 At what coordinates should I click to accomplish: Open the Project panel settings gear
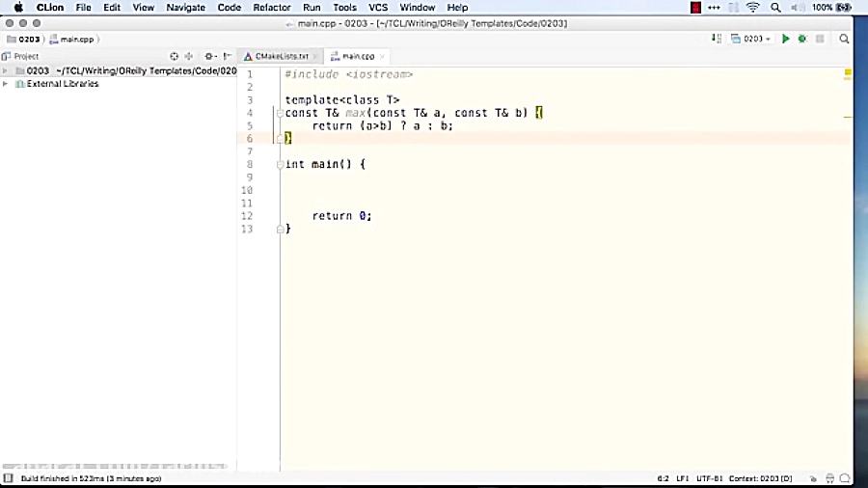click(209, 56)
